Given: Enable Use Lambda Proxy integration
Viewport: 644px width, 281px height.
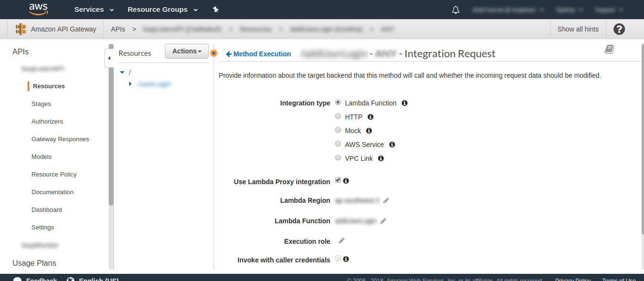Looking at the screenshot, I should [337, 180].
